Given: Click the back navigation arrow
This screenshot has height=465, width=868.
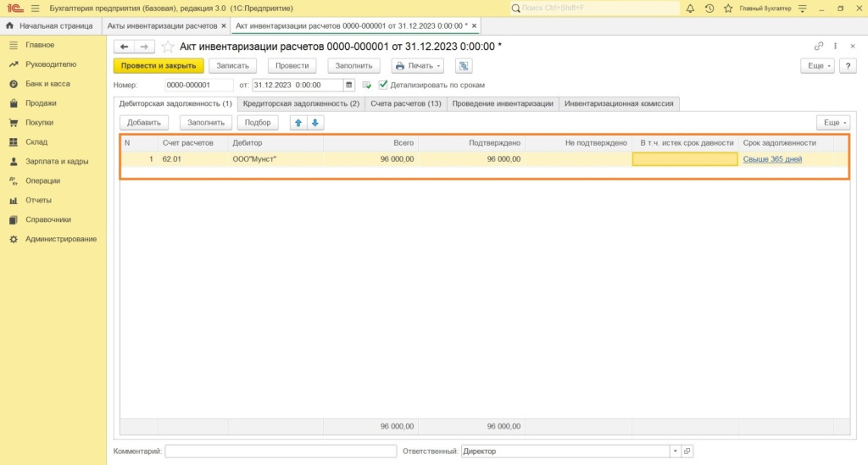Looking at the screenshot, I should tap(125, 47).
